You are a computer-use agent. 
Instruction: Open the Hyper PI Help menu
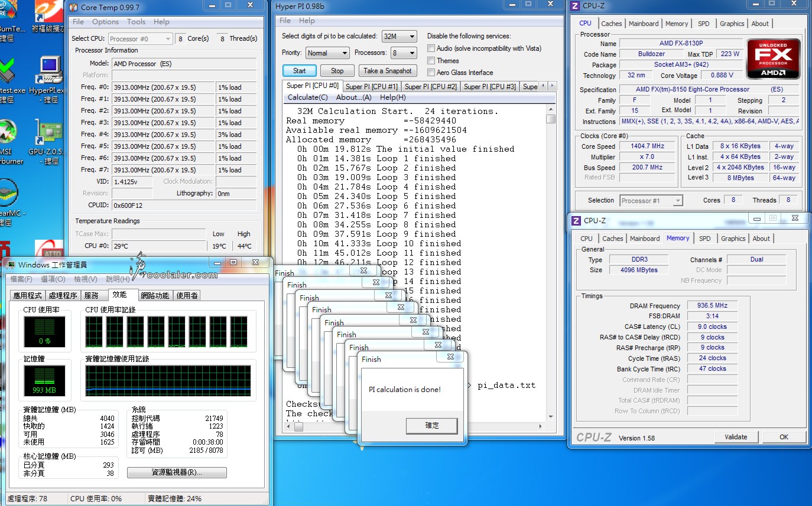(x=307, y=20)
